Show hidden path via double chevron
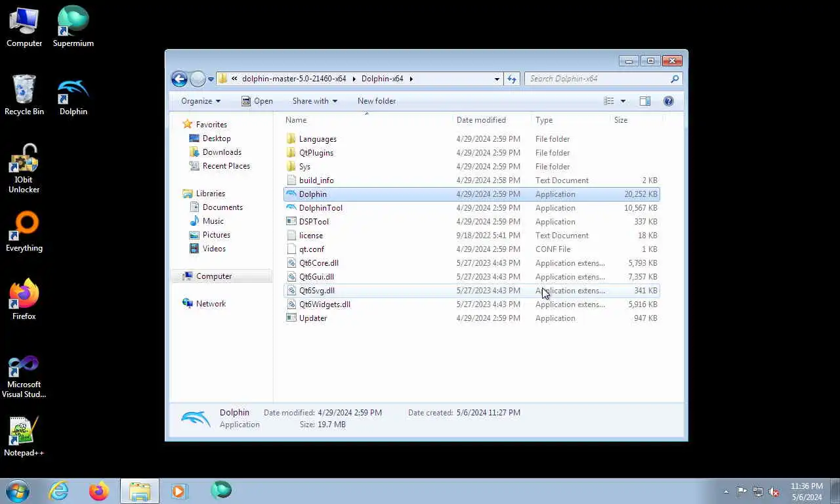 (234, 79)
